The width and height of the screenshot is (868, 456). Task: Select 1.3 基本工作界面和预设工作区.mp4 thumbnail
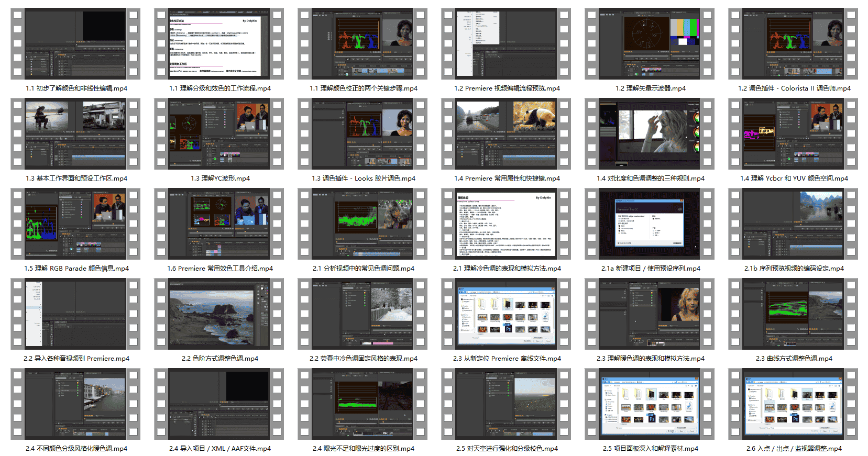(75, 134)
